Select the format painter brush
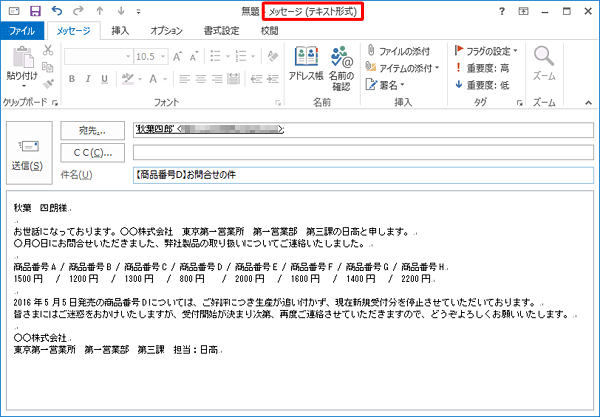Image resolution: width=600 pixels, height=417 pixels. (48, 83)
